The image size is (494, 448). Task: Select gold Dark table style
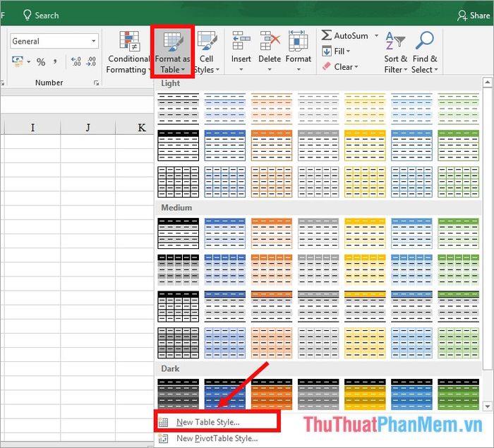tap(365, 394)
